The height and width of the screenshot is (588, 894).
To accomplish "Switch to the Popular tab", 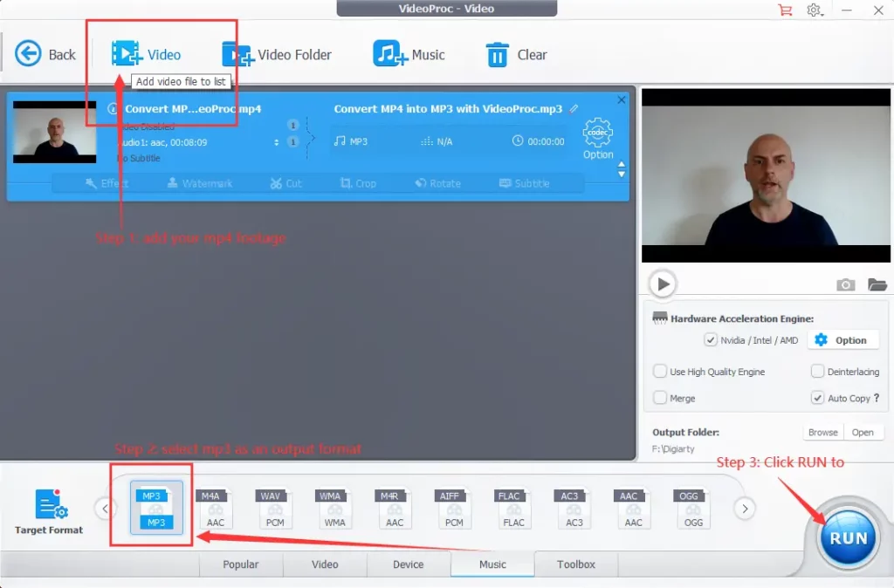I will click(241, 564).
